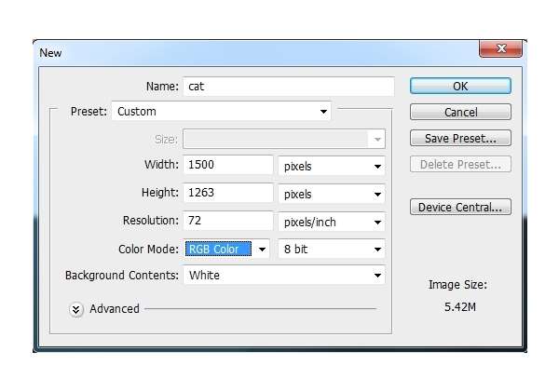The image size is (559, 392).
Task: Open the Resolution units dropdown
Action: coord(333,223)
